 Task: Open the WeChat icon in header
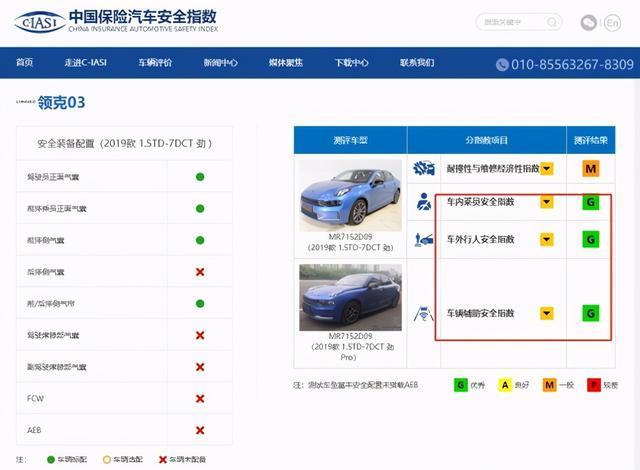point(589,22)
